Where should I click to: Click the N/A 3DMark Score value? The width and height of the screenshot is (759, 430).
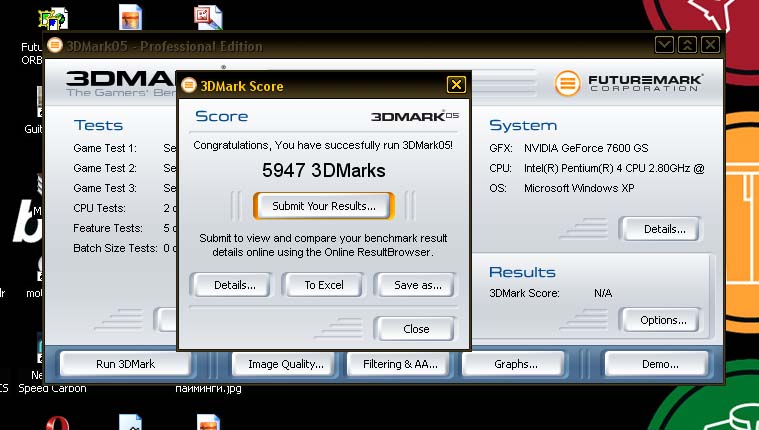tap(603, 293)
